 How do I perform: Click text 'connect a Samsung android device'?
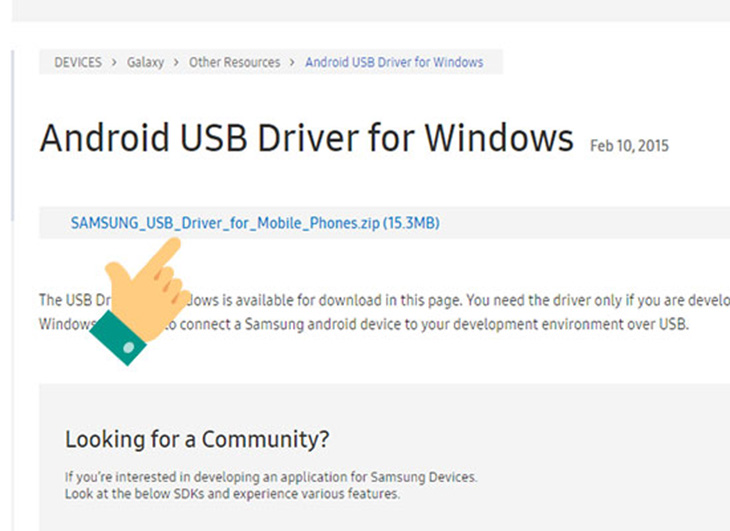(291, 324)
